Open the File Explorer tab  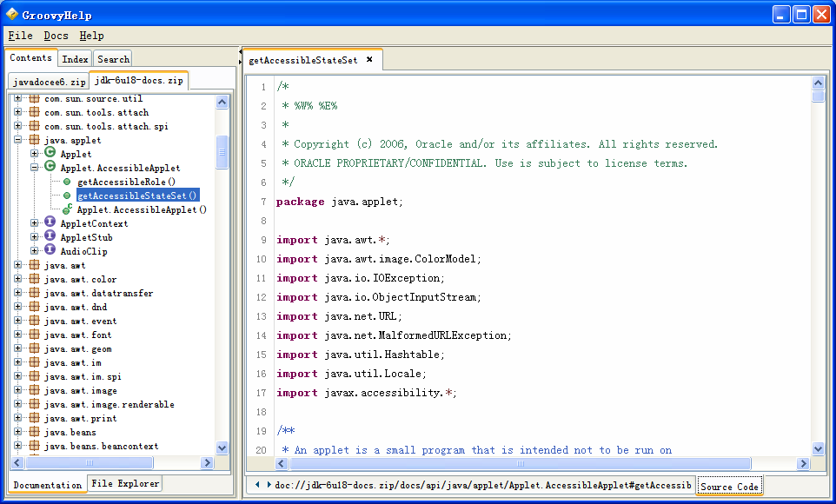[125, 484]
